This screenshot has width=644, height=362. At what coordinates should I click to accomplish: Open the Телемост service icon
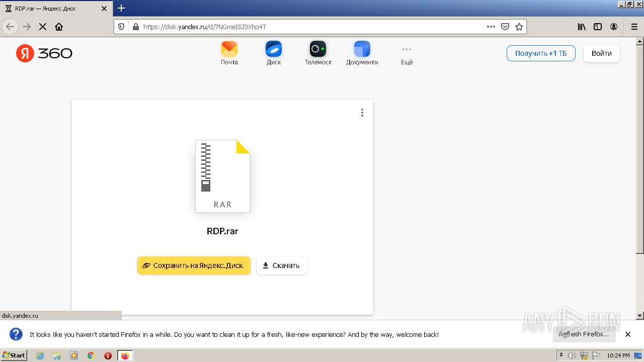[x=318, y=53]
